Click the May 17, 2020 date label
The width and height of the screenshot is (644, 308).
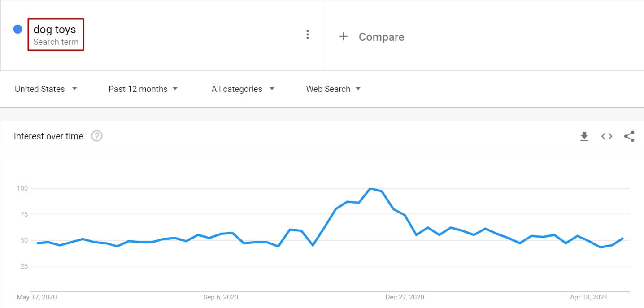[37, 297]
